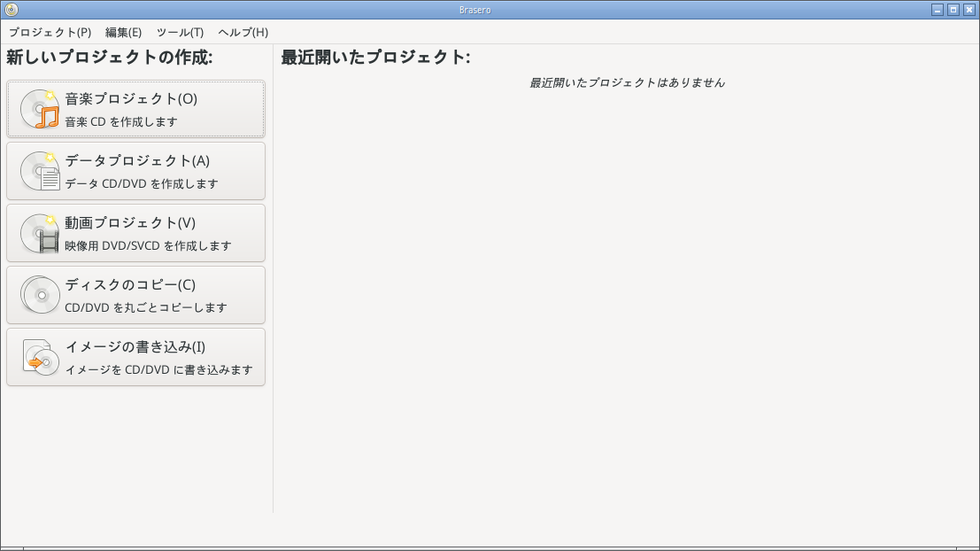Create a 動画プロジェクト(V)
Viewport: 980px width, 551px height.
coord(135,233)
